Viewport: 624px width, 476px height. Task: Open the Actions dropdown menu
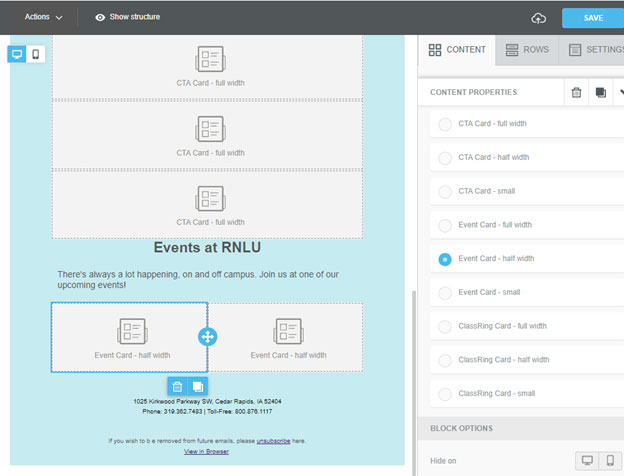(x=43, y=17)
